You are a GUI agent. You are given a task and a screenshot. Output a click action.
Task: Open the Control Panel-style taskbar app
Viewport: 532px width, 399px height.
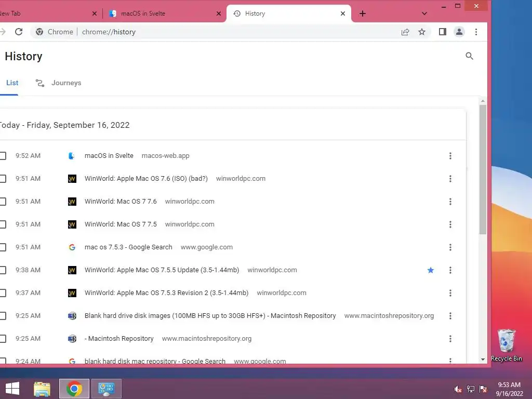click(x=107, y=389)
